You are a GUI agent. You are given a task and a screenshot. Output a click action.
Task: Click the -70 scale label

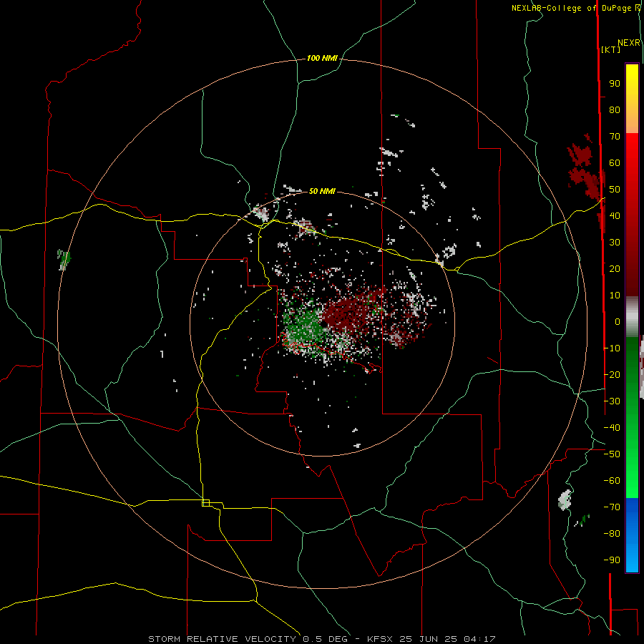612,507
